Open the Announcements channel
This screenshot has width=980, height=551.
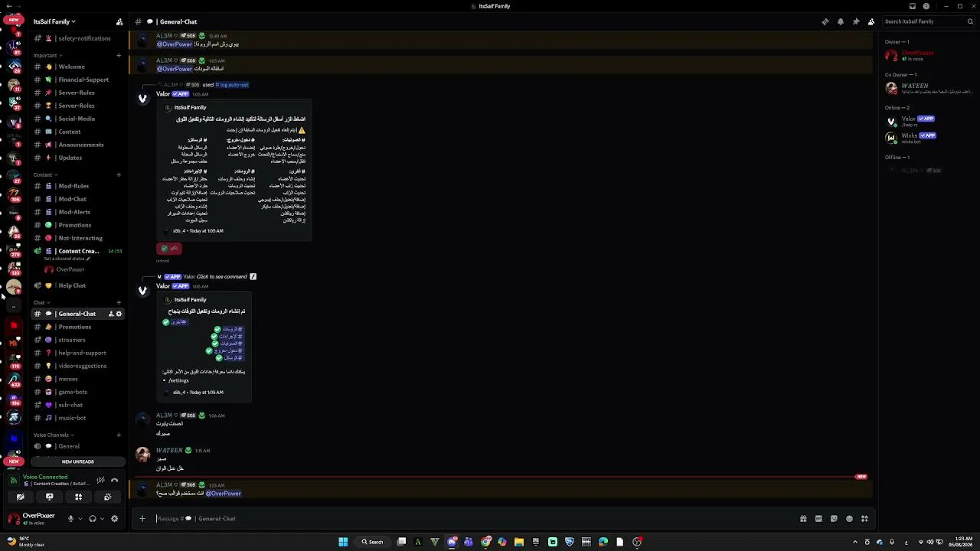click(77, 145)
